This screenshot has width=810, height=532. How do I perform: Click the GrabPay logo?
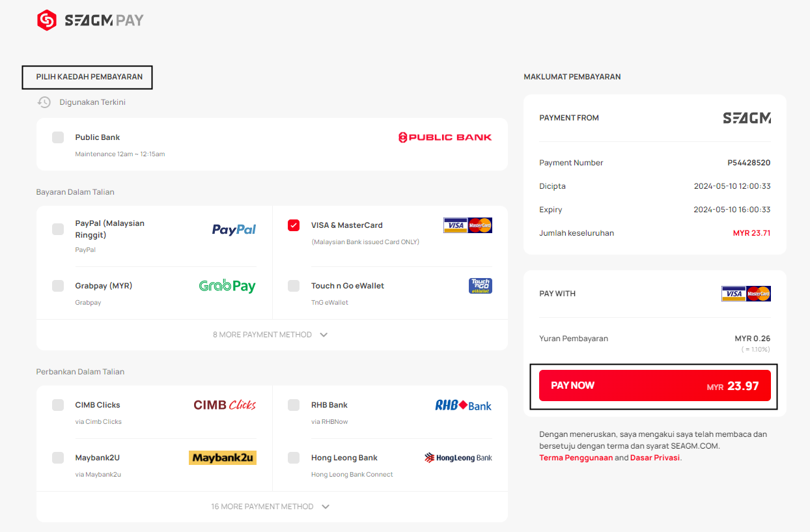point(227,286)
